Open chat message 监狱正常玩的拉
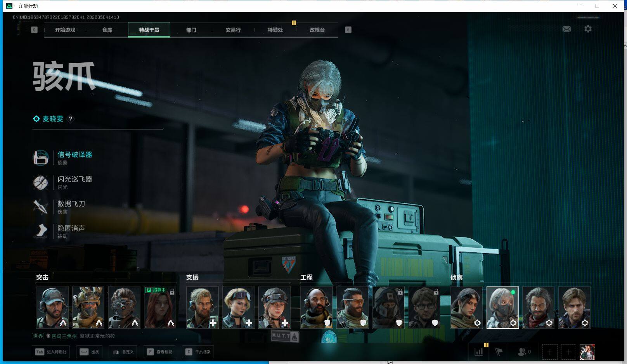The width and height of the screenshot is (627, 364). point(97,336)
